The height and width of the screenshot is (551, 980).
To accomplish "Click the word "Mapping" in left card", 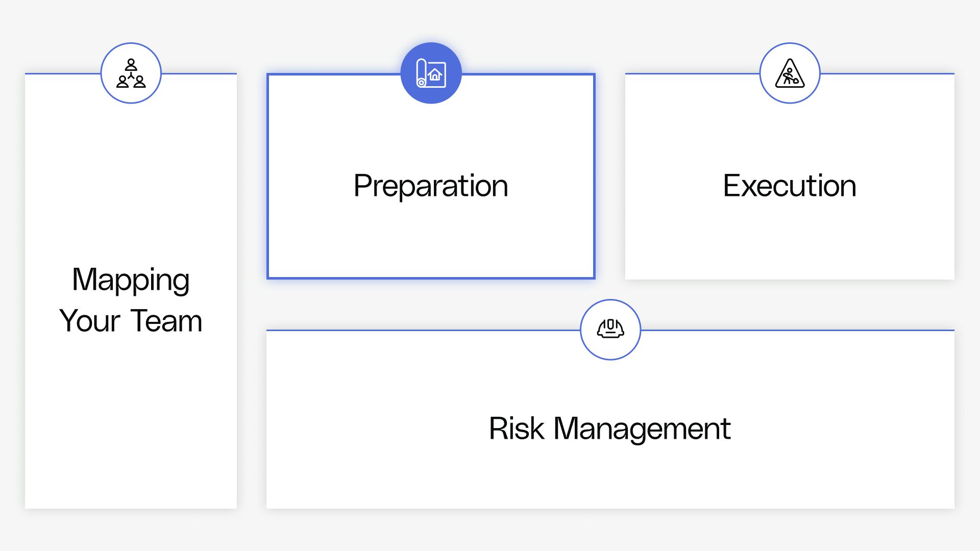I will (131, 280).
